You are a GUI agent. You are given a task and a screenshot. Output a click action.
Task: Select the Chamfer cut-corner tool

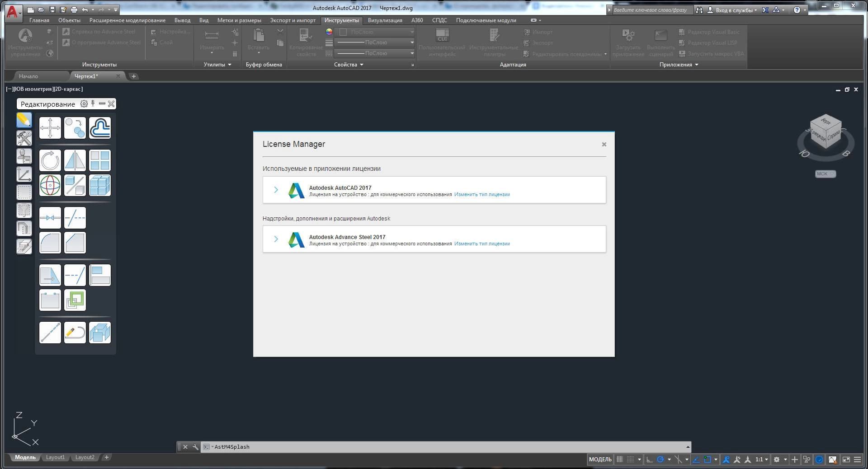[x=75, y=243]
